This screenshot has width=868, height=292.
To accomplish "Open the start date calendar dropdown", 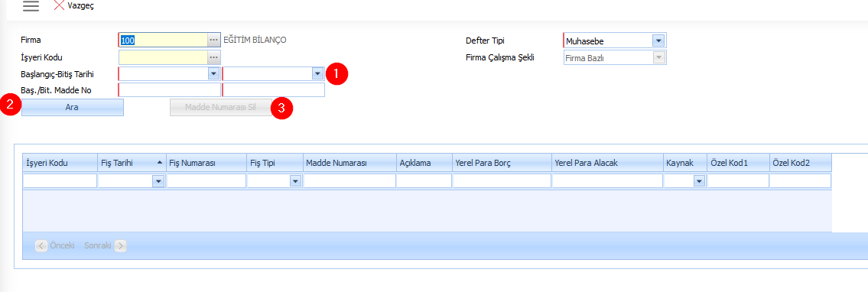I will (x=214, y=73).
